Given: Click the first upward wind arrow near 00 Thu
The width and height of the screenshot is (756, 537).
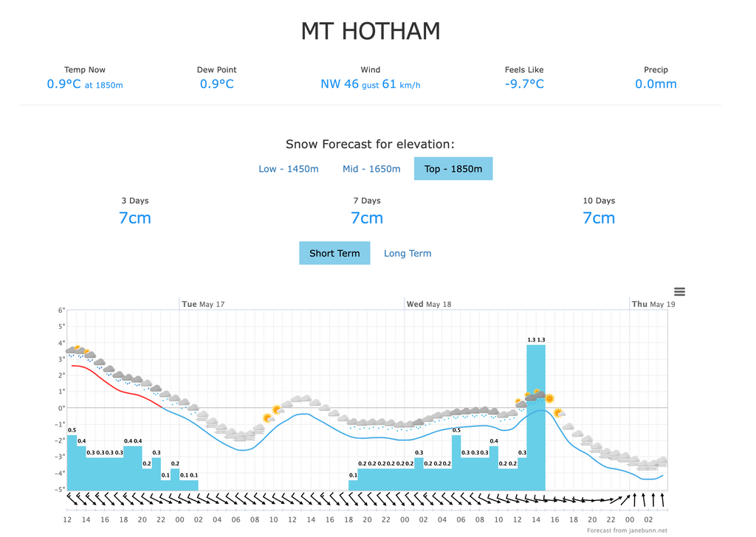Looking at the screenshot, I should [634, 500].
